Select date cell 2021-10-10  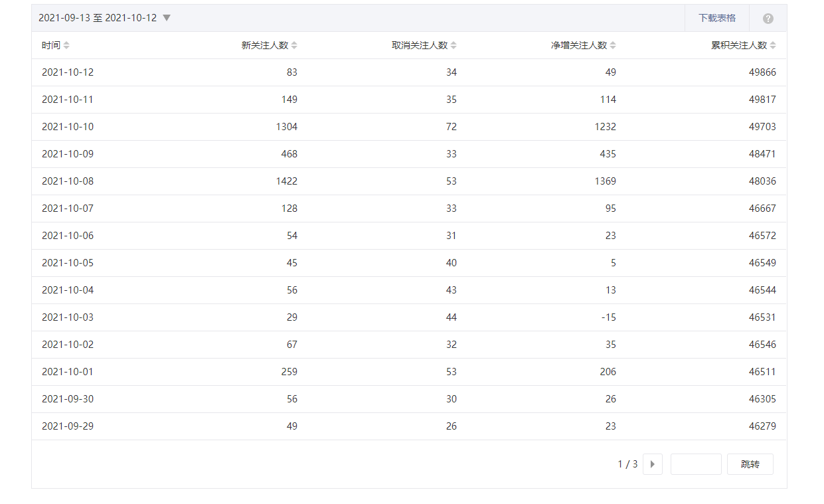(x=68, y=127)
